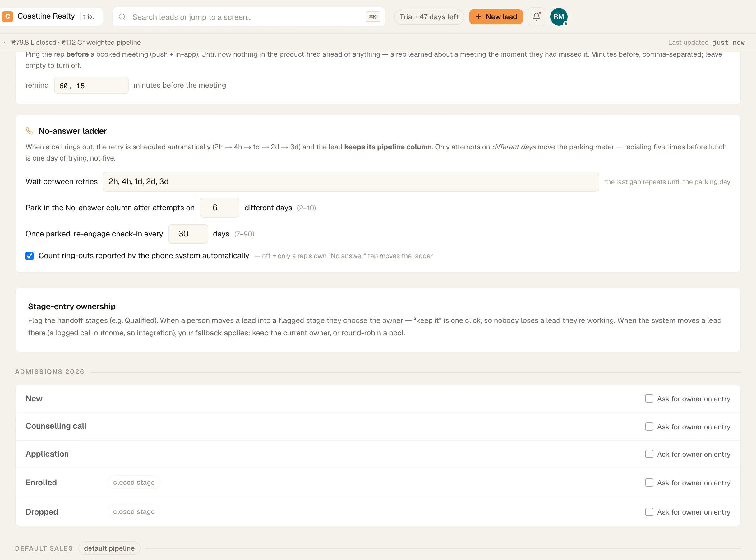Screen dimensions: 756x560
Task: Click the park-after-days number field
Action: point(219,208)
